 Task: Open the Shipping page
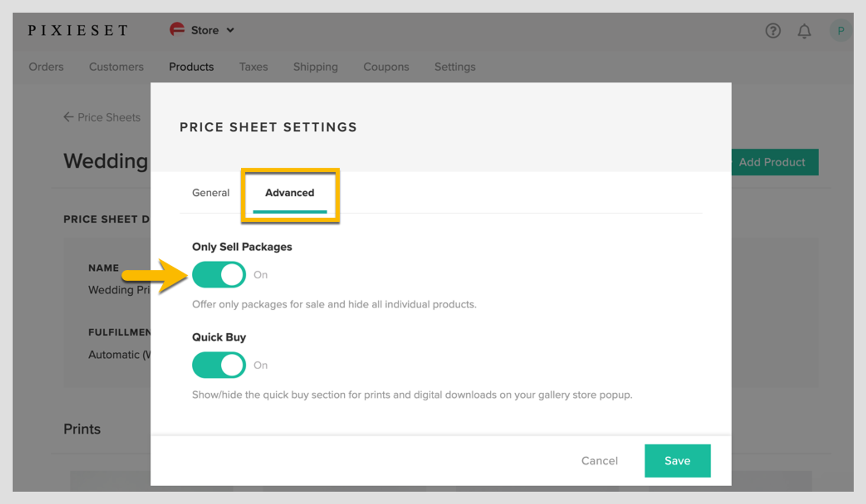click(x=315, y=67)
